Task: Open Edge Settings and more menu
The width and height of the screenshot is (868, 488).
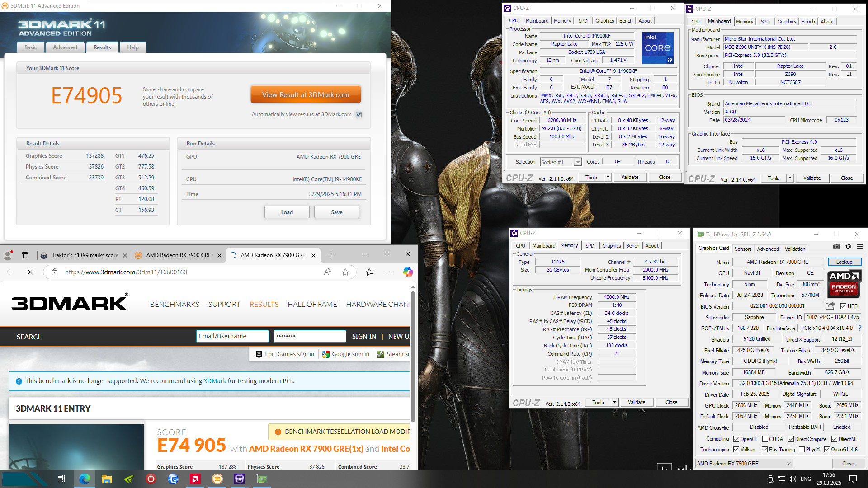Action: tap(389, 272)
